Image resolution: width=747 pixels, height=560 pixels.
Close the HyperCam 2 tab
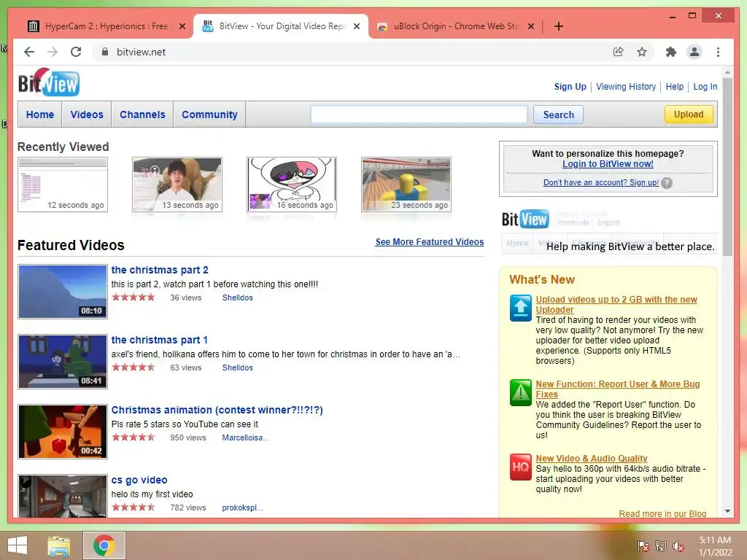tap(182, 26)
